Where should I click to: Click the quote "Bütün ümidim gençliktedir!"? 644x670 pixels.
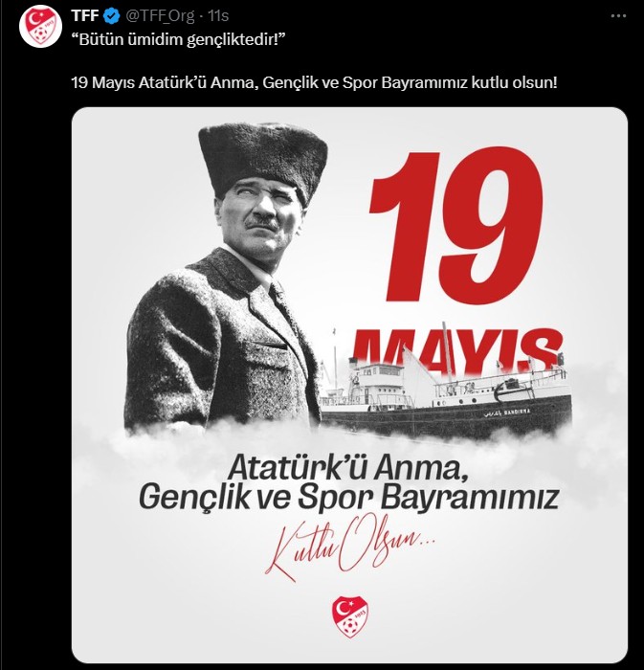pyautogui.click(x=178, y=40)
